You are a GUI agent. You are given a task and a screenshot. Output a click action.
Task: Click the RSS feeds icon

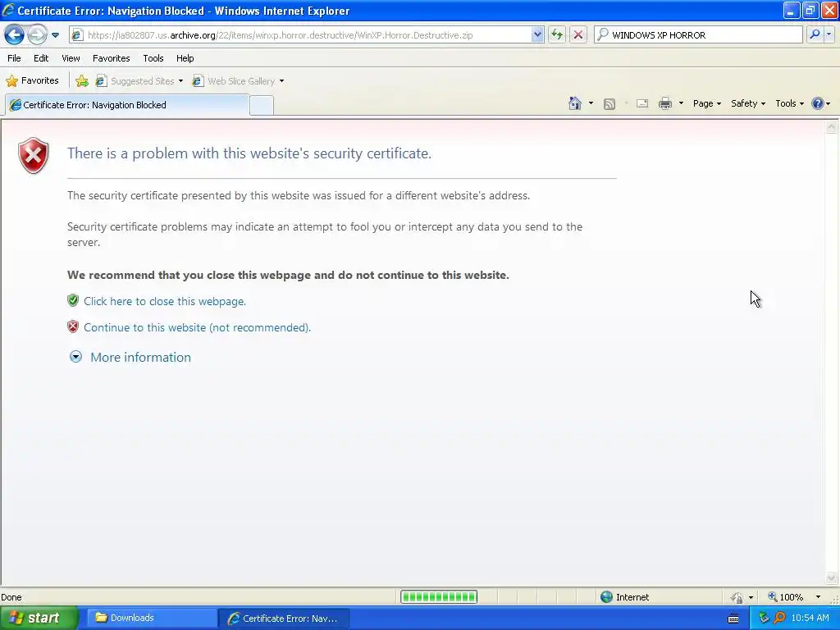coord(609,104)
